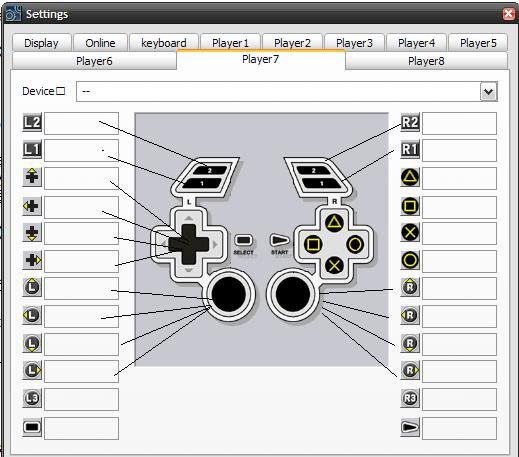Image resolution: width=519 pixels, height=457 pixels.
Task: Open the Device dropdown arrow
Action: (489, 92)
